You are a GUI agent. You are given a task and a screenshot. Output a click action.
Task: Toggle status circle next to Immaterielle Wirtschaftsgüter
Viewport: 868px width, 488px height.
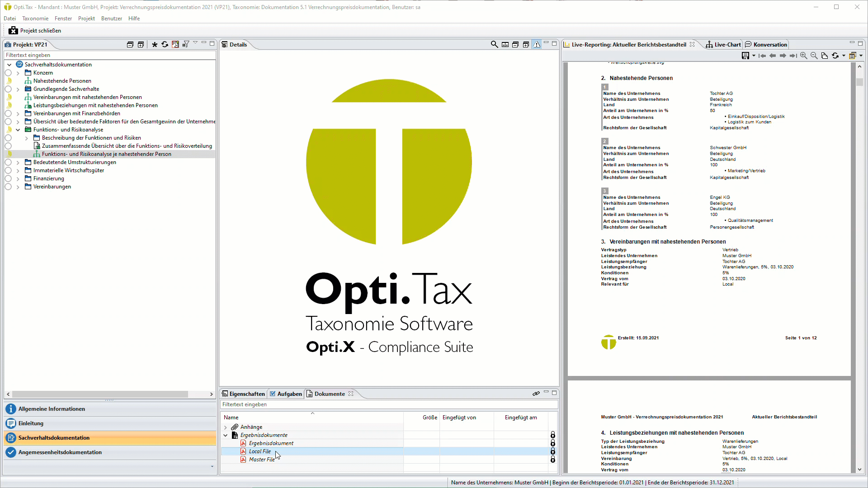(8, 170)
